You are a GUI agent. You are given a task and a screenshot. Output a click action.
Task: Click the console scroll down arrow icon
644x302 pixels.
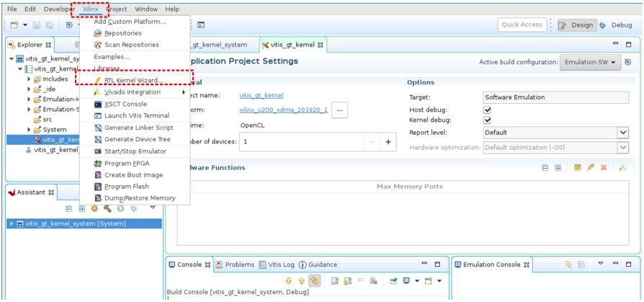click(288, 281)
